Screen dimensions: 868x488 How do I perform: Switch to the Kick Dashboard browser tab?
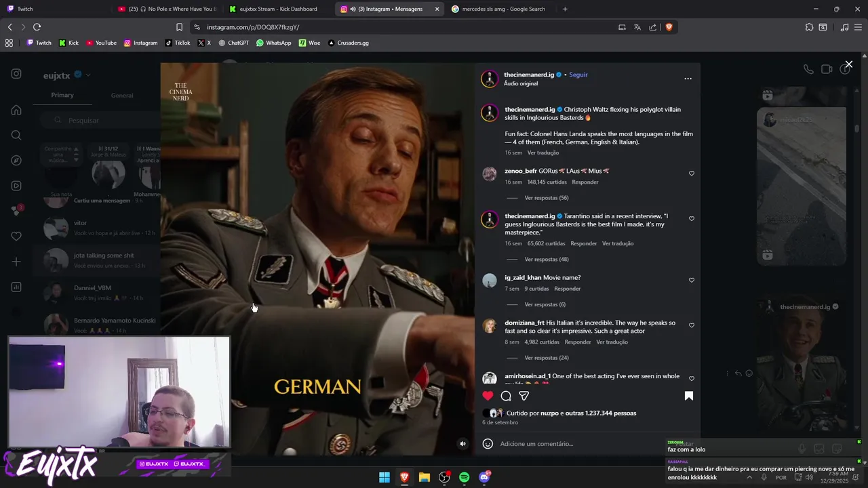(278, 9)
